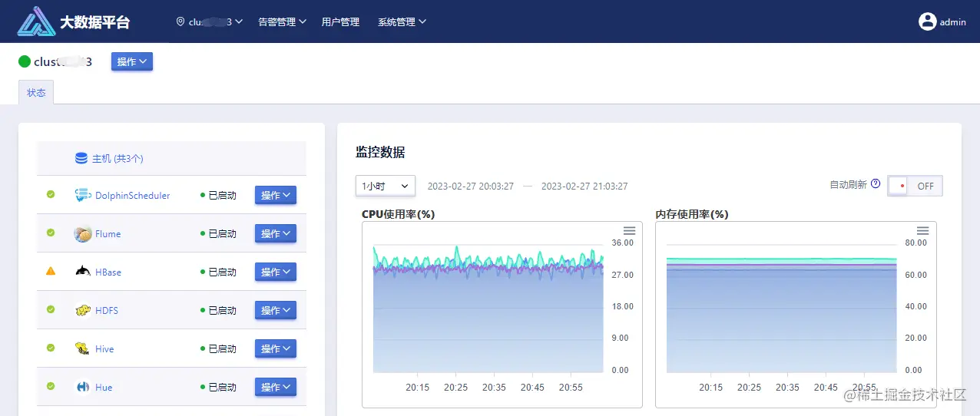This screenshot has width=980, height=416.
Task: Click end time 2023-02-27 21:03:27
Action: point(584,186)
